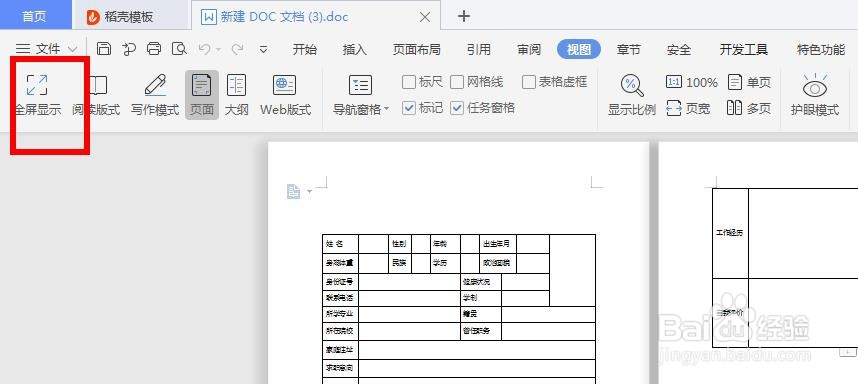Open the Page Layout ribbon tab

click(416, 49)
